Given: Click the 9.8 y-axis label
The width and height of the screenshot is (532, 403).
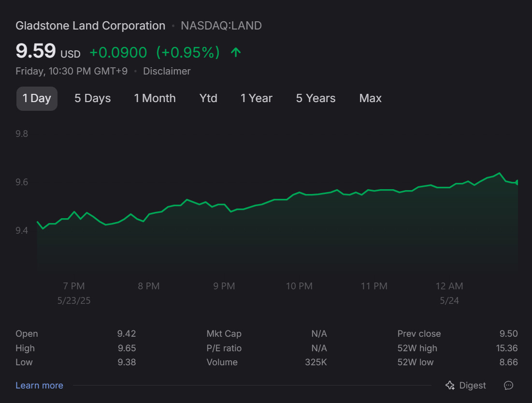Looking at the screenshot, I should coord(22,134).
